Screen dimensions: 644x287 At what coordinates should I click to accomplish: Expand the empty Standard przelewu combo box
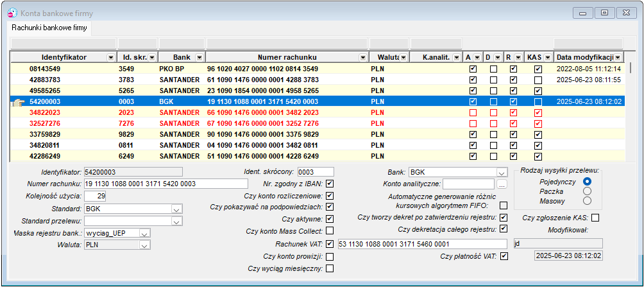176,222
